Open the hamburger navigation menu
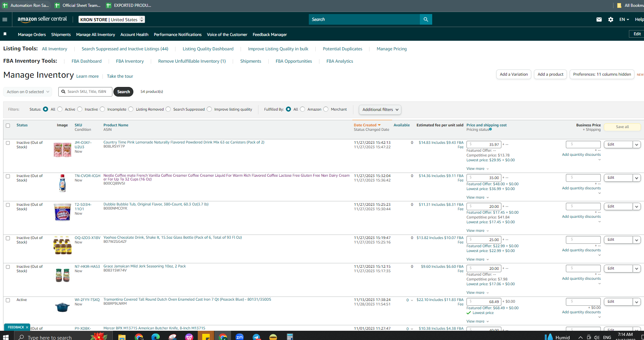 click(5, 20)
